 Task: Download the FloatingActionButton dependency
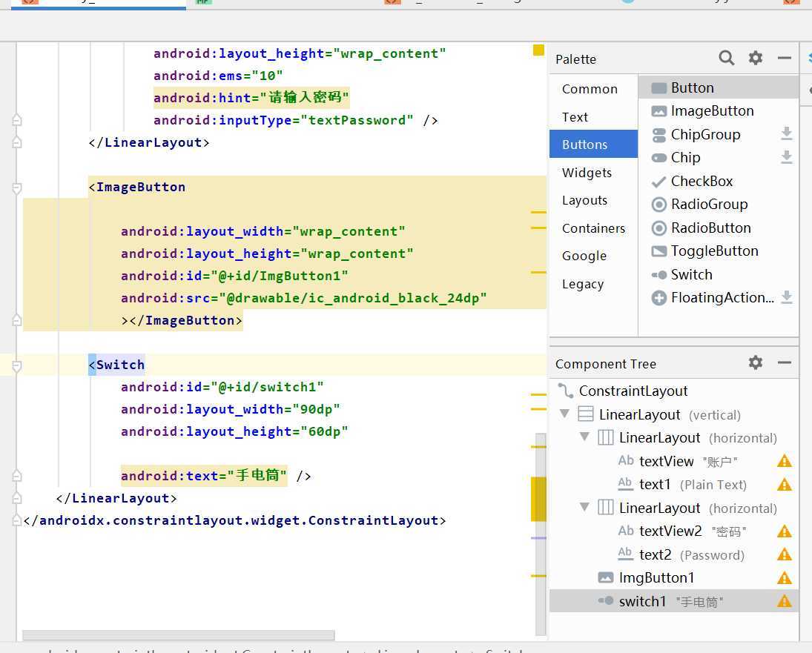pyautogui.click(x=787, y=297)
